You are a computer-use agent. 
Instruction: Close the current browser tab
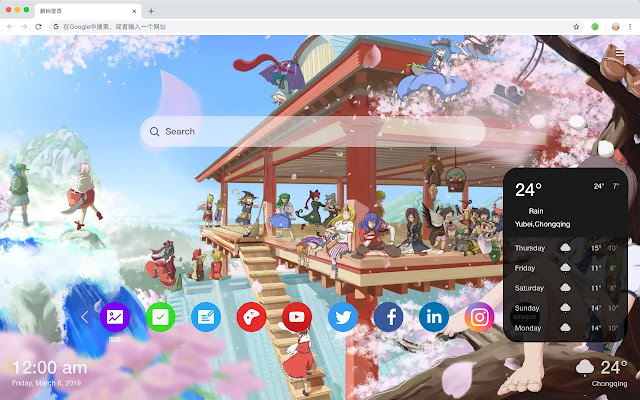pyautogui.click(x=134, y=11)
